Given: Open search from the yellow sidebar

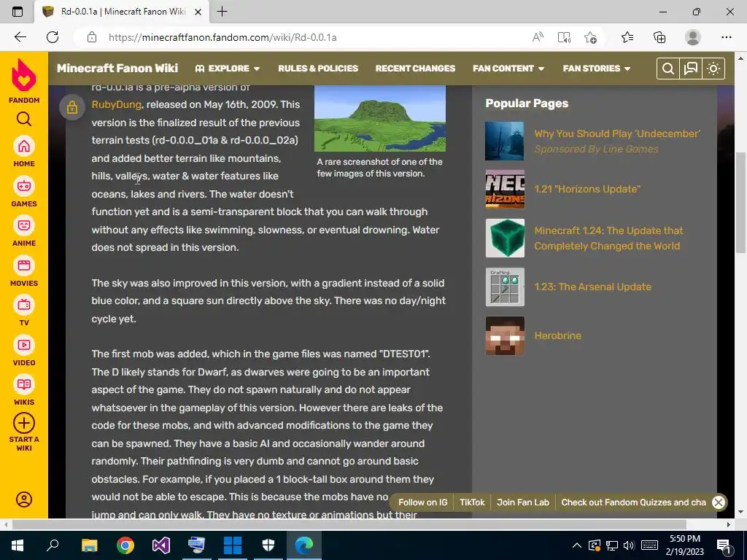Looking at the screenshot, I should (x=24, y=119).
